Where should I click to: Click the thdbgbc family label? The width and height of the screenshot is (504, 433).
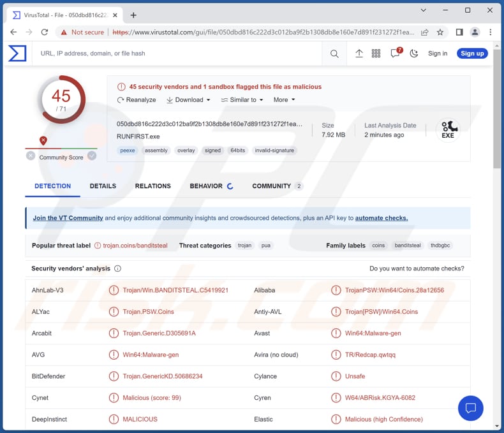pyautogui.click(x=440, y=246)
